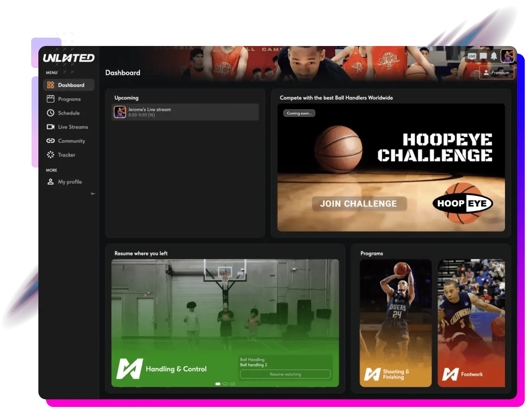Click the HOOPEYE CHALLENGE banner title
The width and height of the screenshot is (532, 418).
(435, 148)
